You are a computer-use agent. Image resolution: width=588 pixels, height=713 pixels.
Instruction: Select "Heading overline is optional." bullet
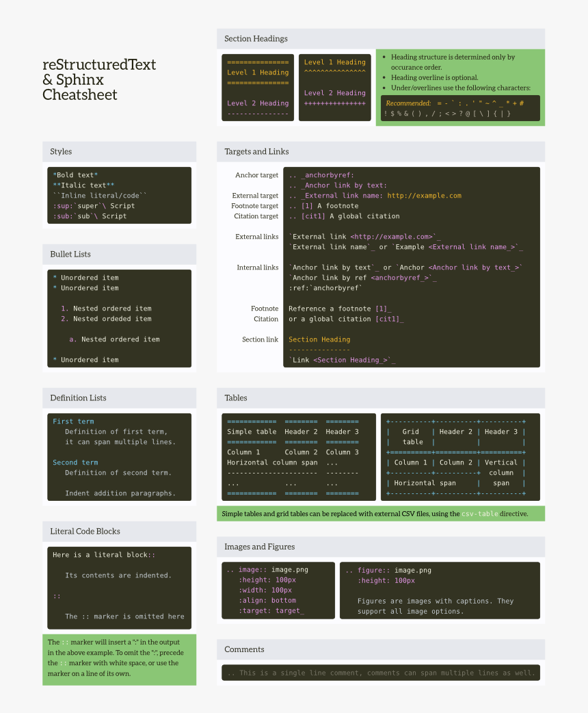click(434, 77)
